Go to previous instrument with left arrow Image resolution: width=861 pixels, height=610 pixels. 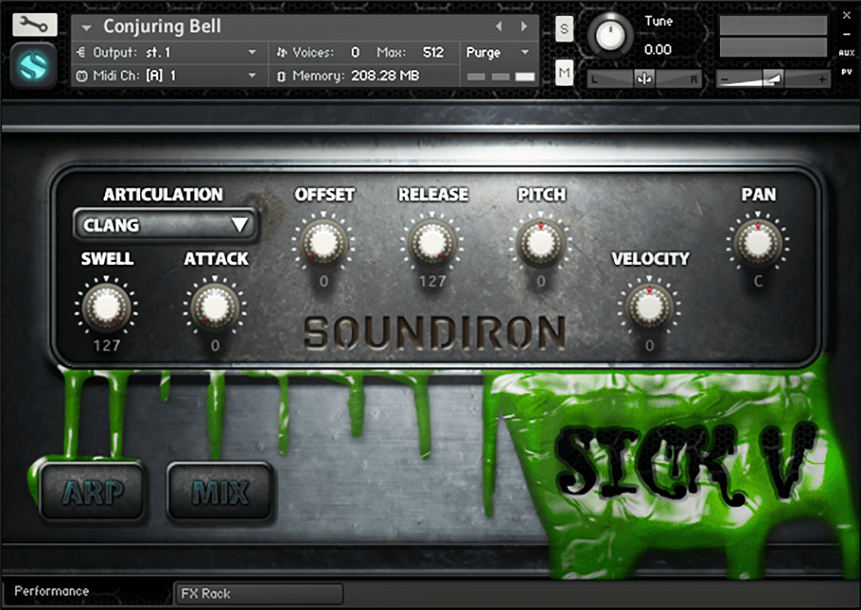(499, 26)
